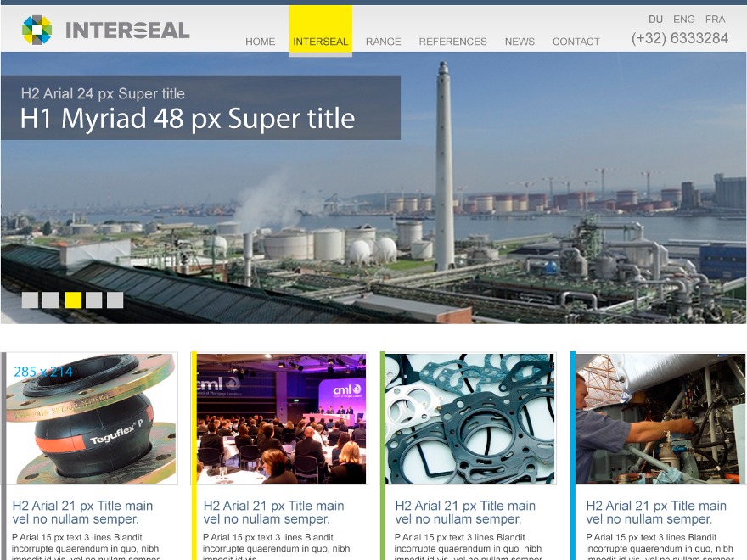Open the Teguflex rubber joint thumbnail
Image resolution: width=747 pixels, height=560 pixels.
pos(91,418)
